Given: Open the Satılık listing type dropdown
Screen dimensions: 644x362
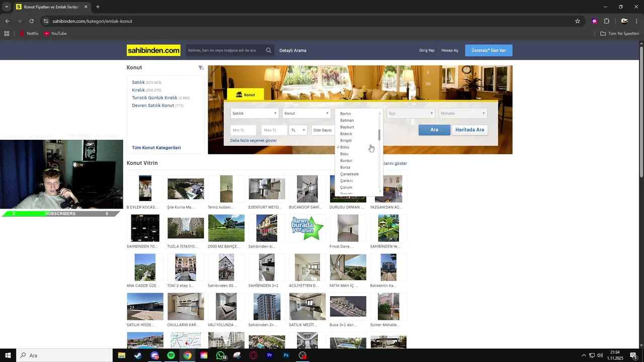Looking at the screenshot, I should click(x=254, y=114).
